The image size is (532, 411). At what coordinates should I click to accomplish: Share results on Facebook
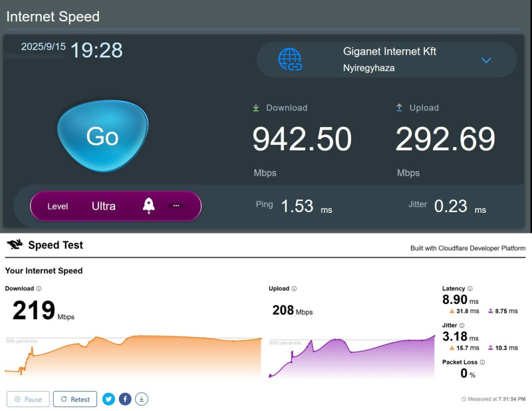[125, 399]
